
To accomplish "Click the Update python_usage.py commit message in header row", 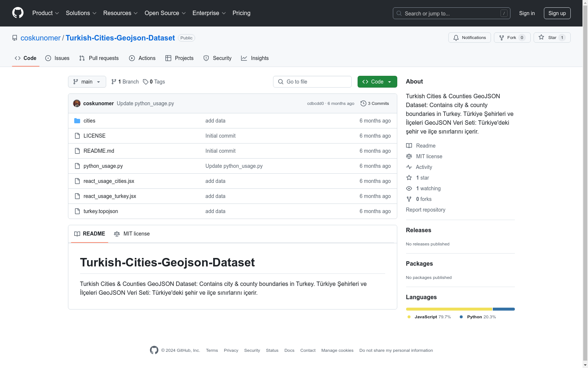I will click(x=146, y=103).
